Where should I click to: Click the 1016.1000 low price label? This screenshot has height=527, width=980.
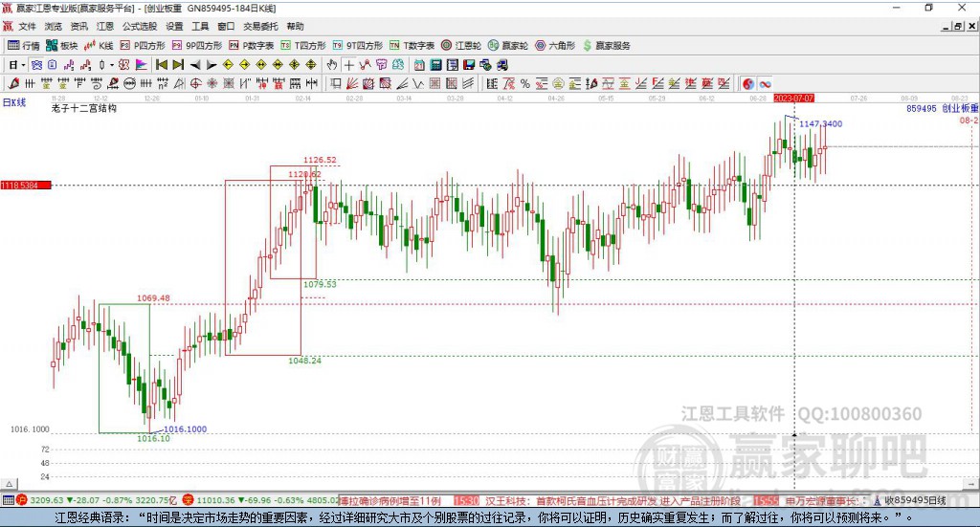[185, 429]
